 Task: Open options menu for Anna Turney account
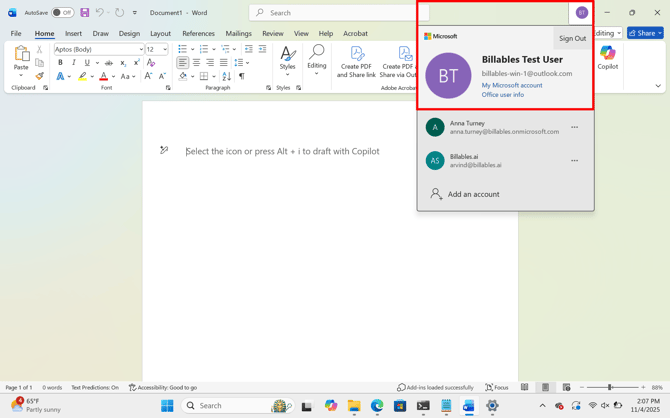click(574, 127)
